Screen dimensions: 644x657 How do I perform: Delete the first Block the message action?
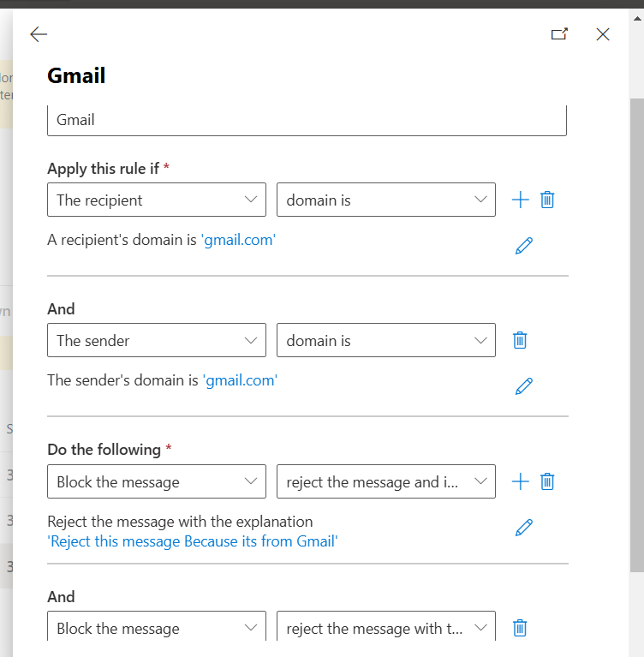tap(547, 481)
